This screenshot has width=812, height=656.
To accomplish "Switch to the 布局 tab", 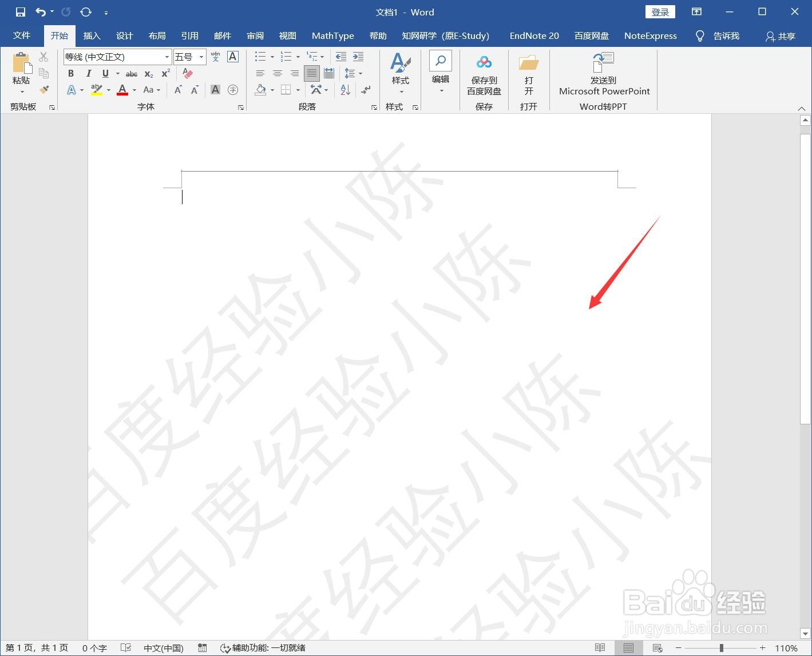I will coord(157,35).
